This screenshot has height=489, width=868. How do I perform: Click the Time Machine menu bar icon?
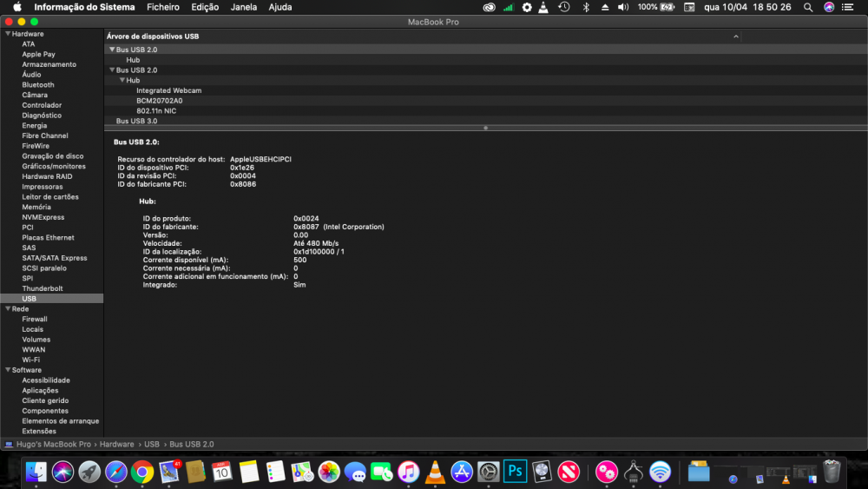click(x=564, y=7)
